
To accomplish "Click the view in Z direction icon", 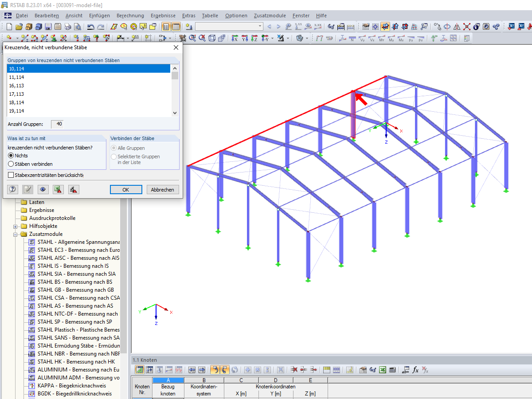I will coord(254,39).
